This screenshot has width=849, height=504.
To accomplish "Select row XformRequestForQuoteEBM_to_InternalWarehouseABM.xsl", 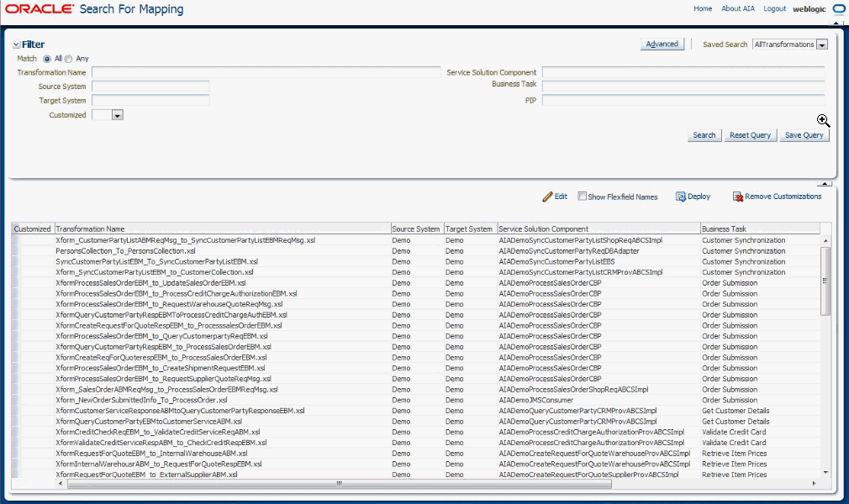I will pos(416,454).
